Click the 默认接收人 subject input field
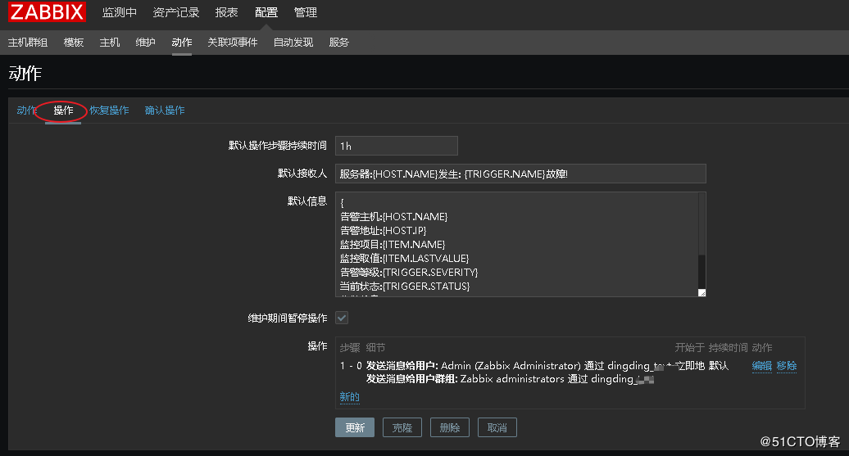Viewport: 849px width, 456px height. pyautogui.click(x=520, y=174)
